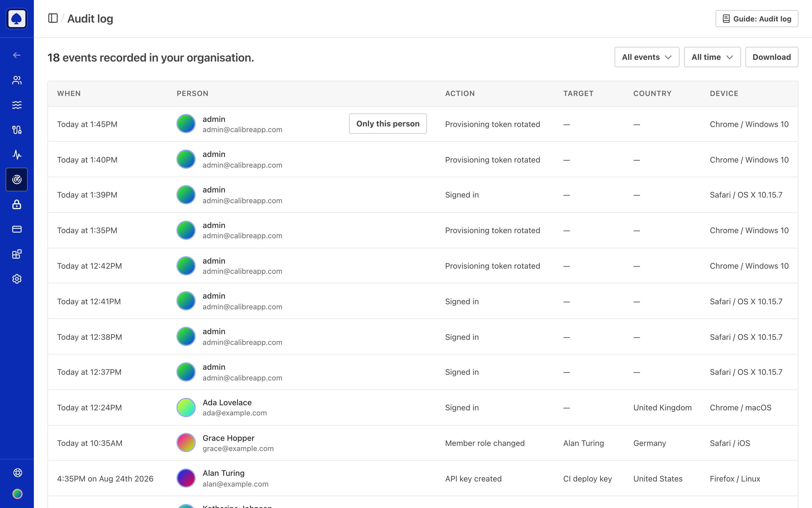Click 'Germany' country cell
The height and width of the screenshot is (508, 812).
650,443
